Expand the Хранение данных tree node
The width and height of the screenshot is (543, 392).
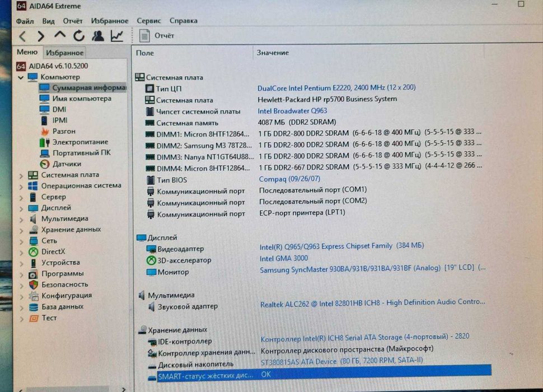pos(21,231)
